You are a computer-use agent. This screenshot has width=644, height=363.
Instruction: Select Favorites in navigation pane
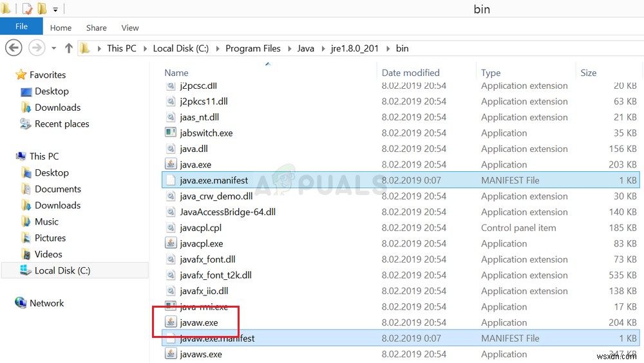point(48,75)
